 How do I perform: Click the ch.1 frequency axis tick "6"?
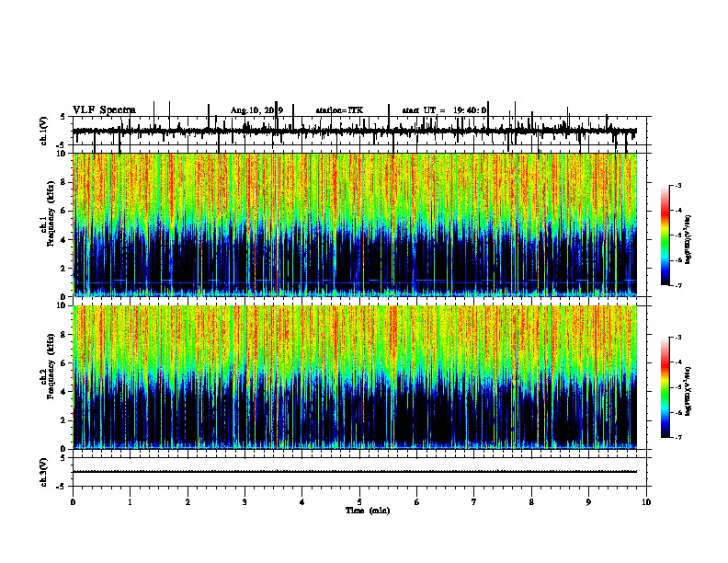pyautogui.click(x=63, y=211)
